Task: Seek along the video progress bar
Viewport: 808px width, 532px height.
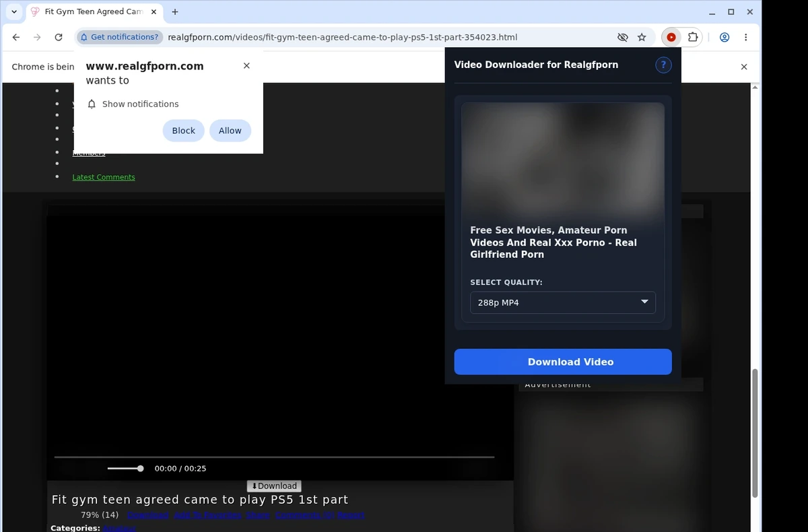Action: pyautogui.click(x=274, y=457)
